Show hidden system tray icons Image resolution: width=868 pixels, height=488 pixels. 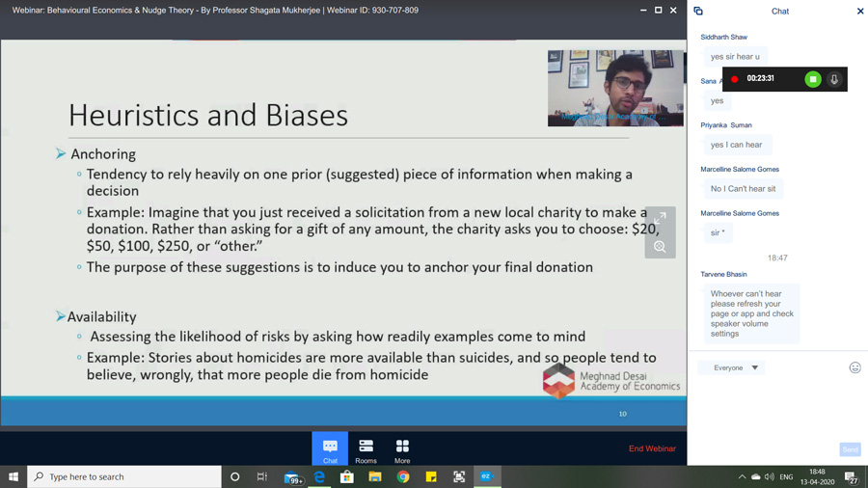click(742, 476)
